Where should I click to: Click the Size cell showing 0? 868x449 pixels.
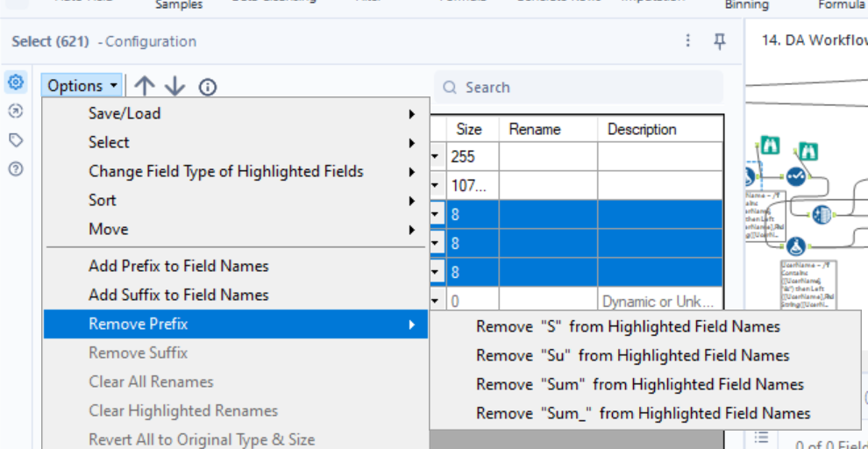pyautogui.click(x=473, y=301)
